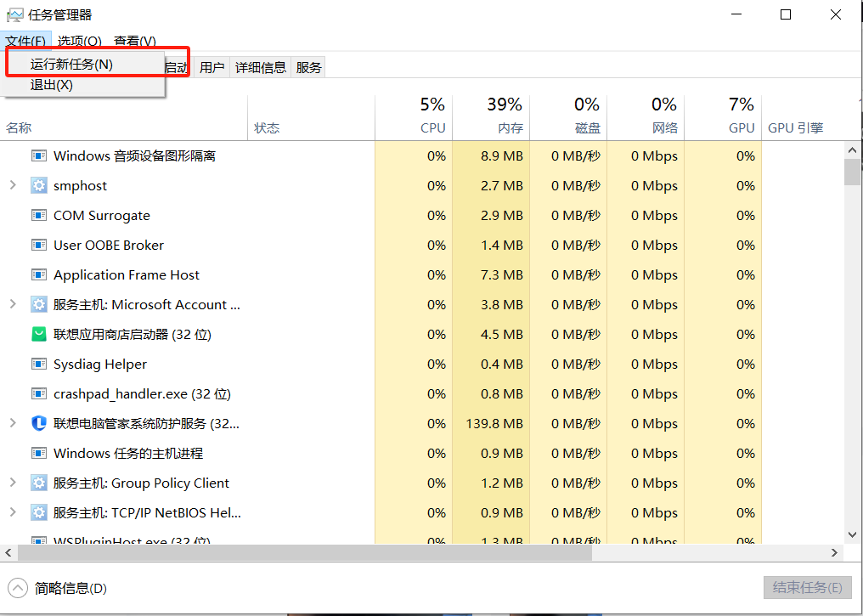Click the TCP/IP NetBIOS service gear icon
This screenshot has height=616, width=863.
click(x=38, y=512)
